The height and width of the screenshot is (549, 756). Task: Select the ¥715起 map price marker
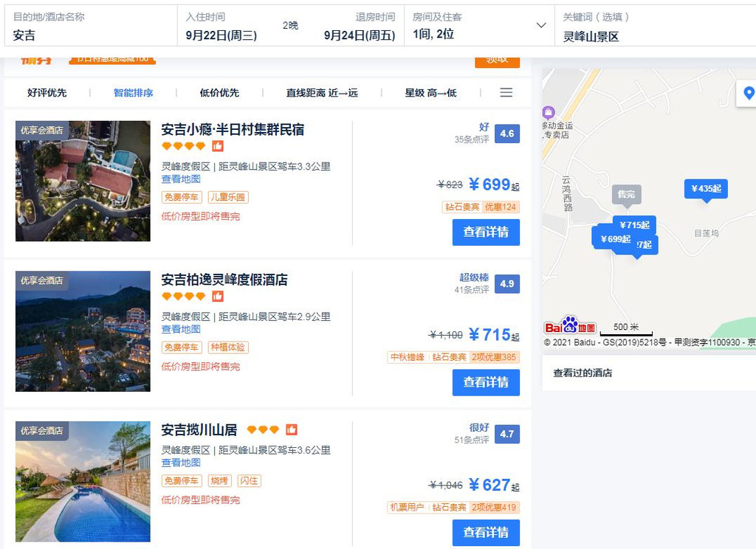coord(634,225)
